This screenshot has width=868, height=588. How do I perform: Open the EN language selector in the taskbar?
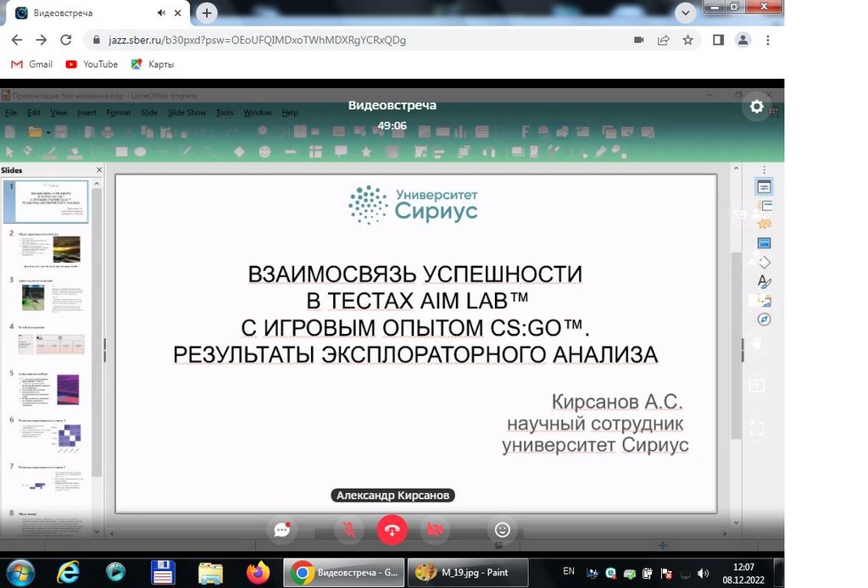569,571
